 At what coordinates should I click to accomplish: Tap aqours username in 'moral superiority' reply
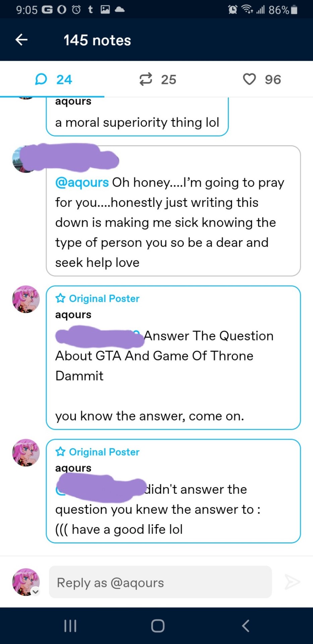(x=73, y=101)
